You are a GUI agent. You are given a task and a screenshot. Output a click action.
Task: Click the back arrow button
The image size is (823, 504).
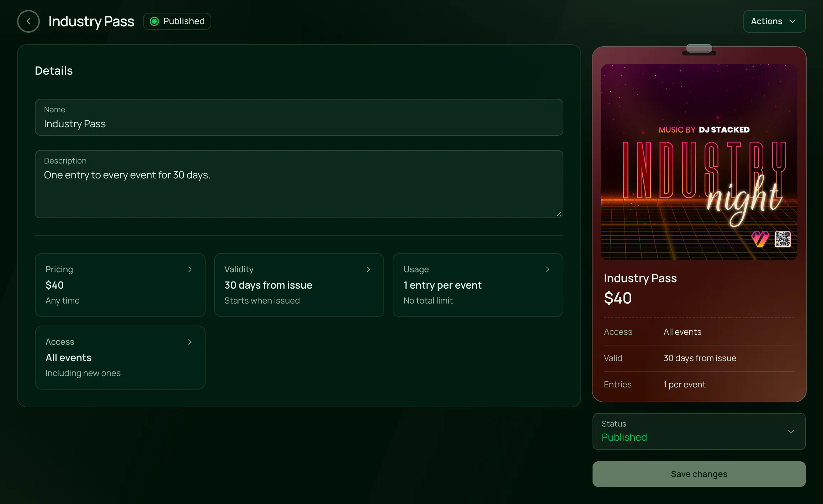28,21
